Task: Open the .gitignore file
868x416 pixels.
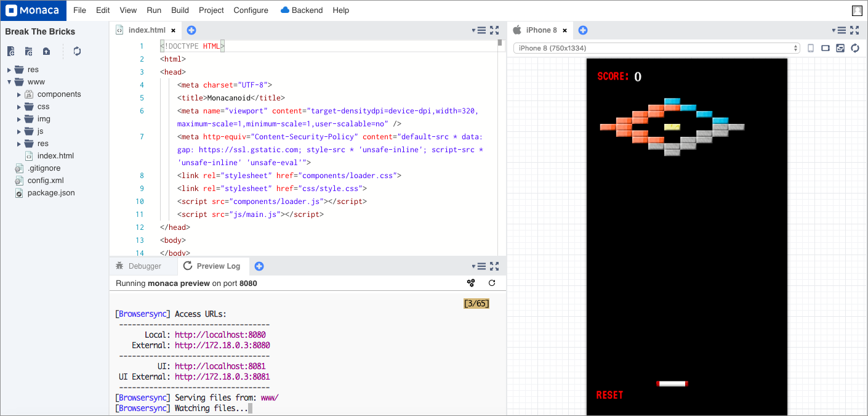Action: (43, 168)
